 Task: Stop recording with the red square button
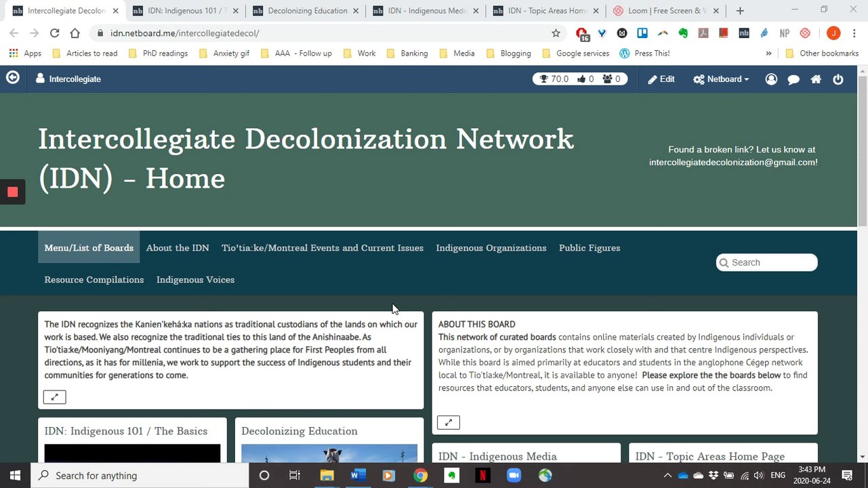point(12,192)
